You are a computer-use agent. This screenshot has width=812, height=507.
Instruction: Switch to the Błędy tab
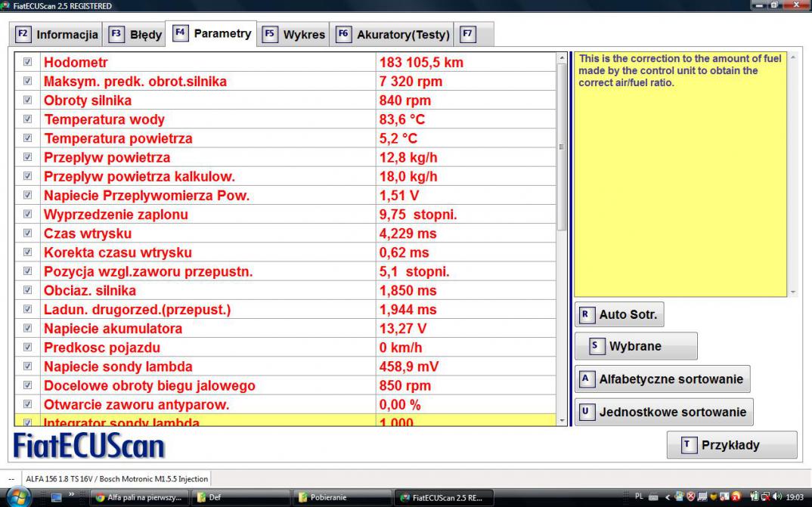(x=135, y=34)
